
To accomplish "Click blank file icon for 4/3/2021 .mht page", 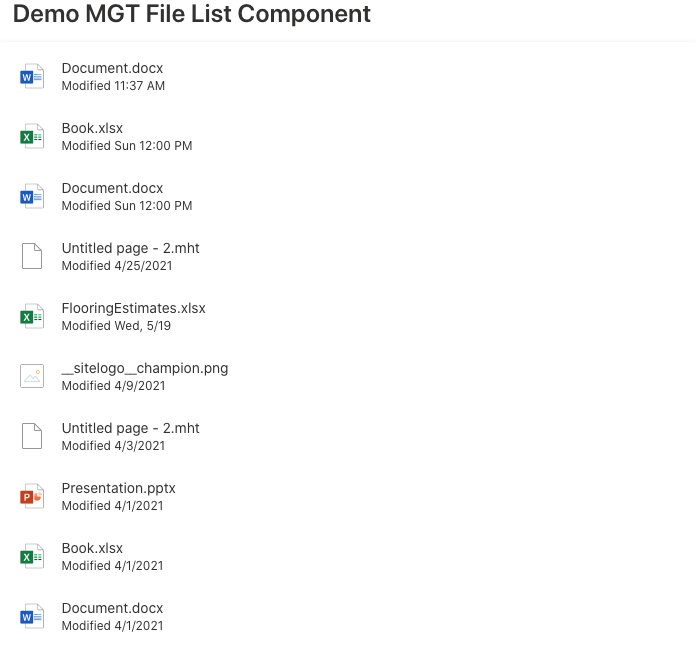I will tap(32, 437).
